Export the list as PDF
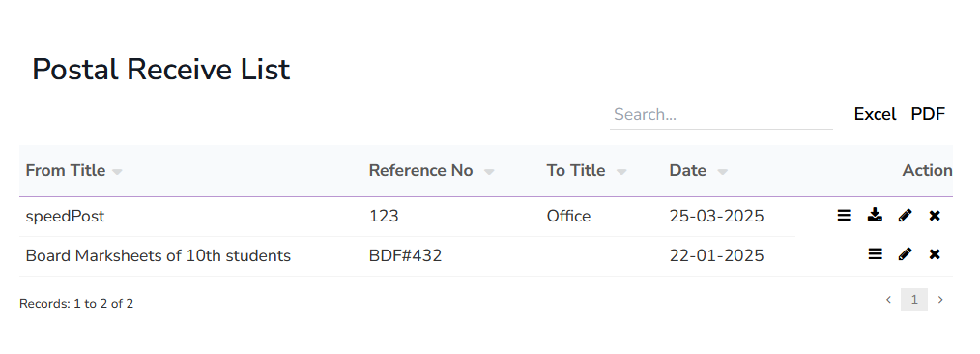Image resolution: width=980 pixels, height=354 pixels. point(928,114)
